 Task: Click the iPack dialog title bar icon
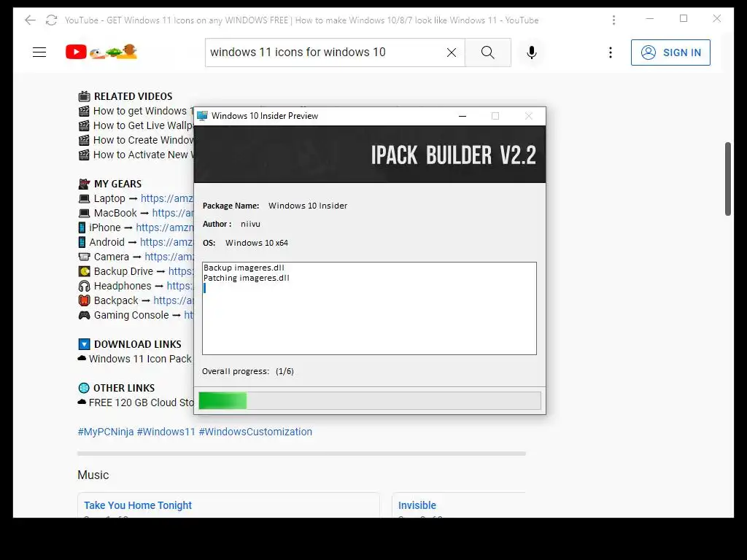pyautogui.click(x=203, y=116)
